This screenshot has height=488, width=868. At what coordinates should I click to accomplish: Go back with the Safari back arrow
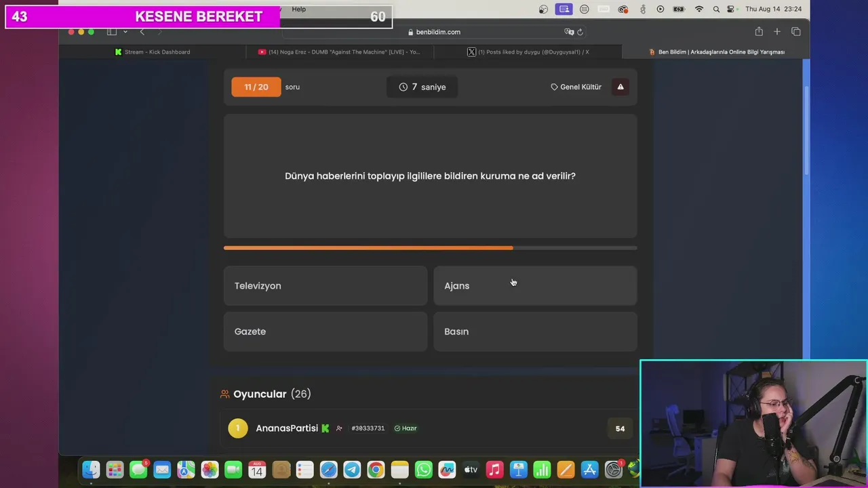click(x=142, y=32)
